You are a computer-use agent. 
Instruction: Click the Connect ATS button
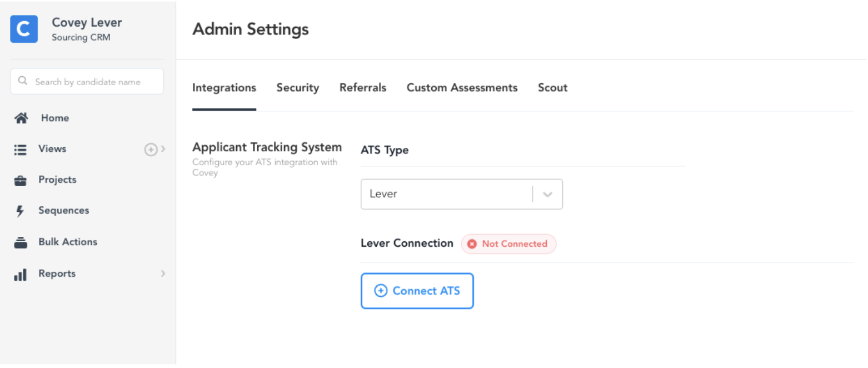coord(417,291)
